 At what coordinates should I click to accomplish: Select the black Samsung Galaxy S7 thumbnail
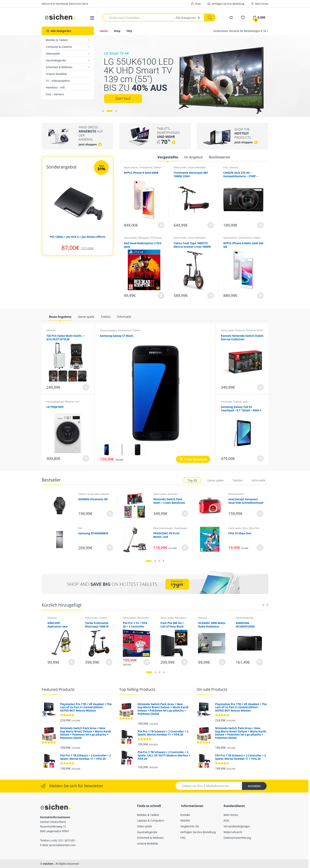point(138,449)
